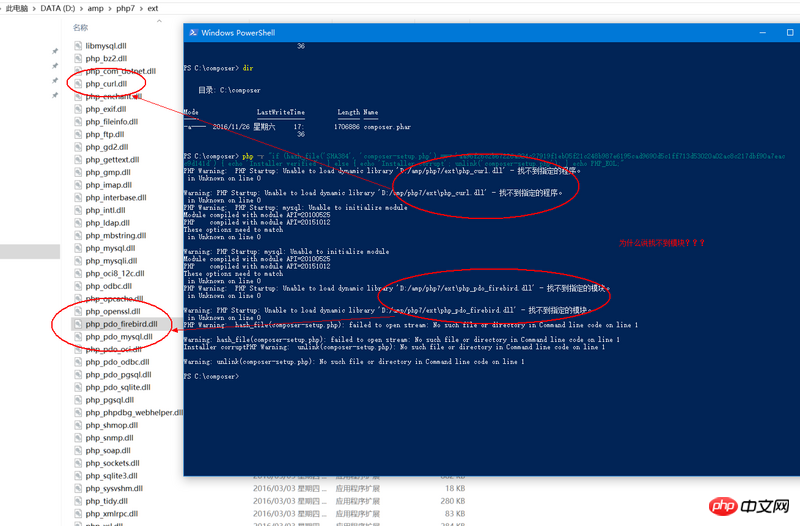
Task: Toggle sort arrow above the 名称 column
Action: coord(159,21)
